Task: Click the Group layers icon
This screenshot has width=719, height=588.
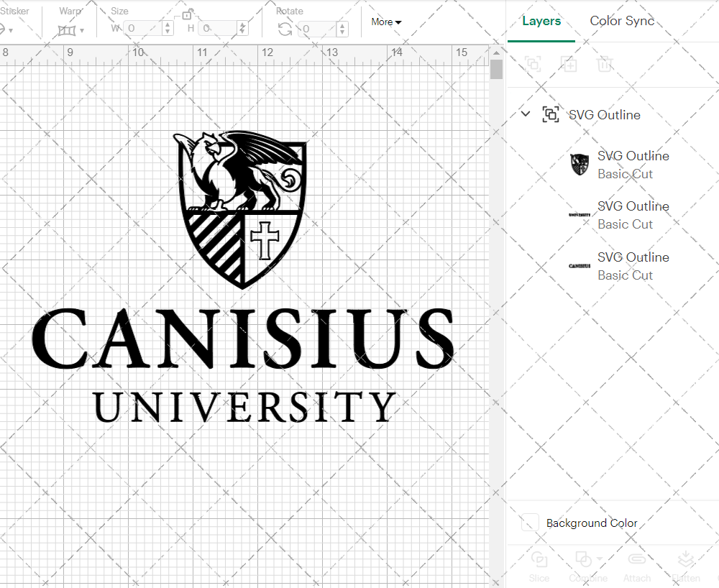Action: [533, 64]
